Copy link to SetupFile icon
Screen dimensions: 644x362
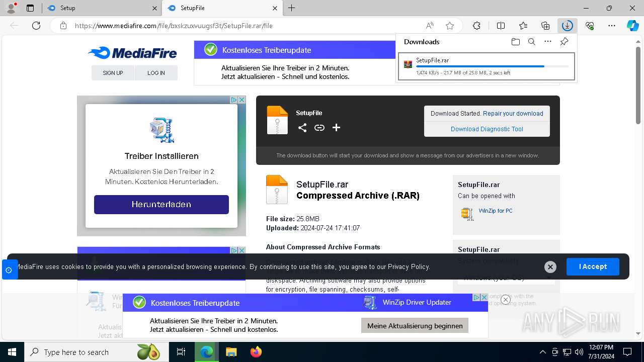[x=319, y=128]
